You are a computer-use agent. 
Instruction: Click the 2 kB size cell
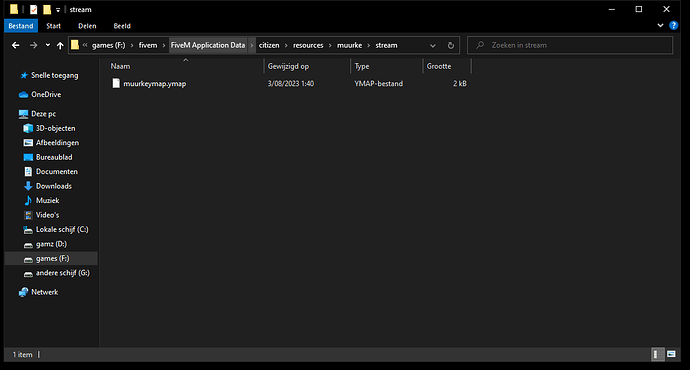click(459, 84)
